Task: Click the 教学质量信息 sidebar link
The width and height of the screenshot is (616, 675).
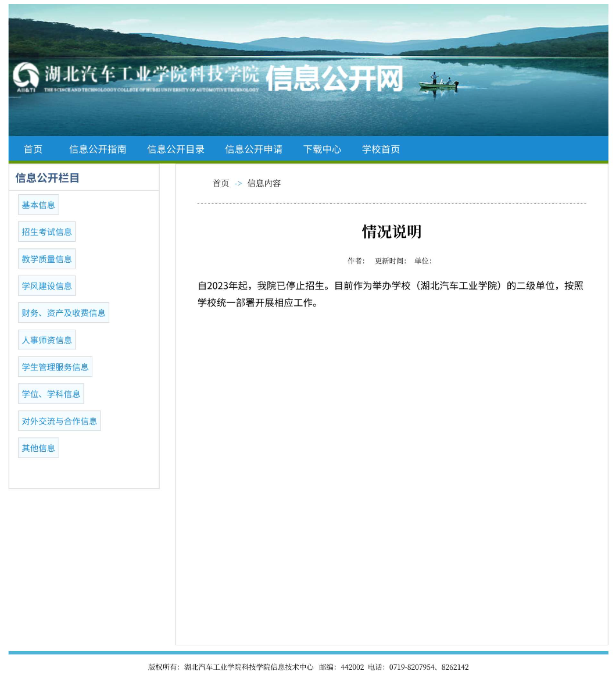Action: [x=46, y=259]
